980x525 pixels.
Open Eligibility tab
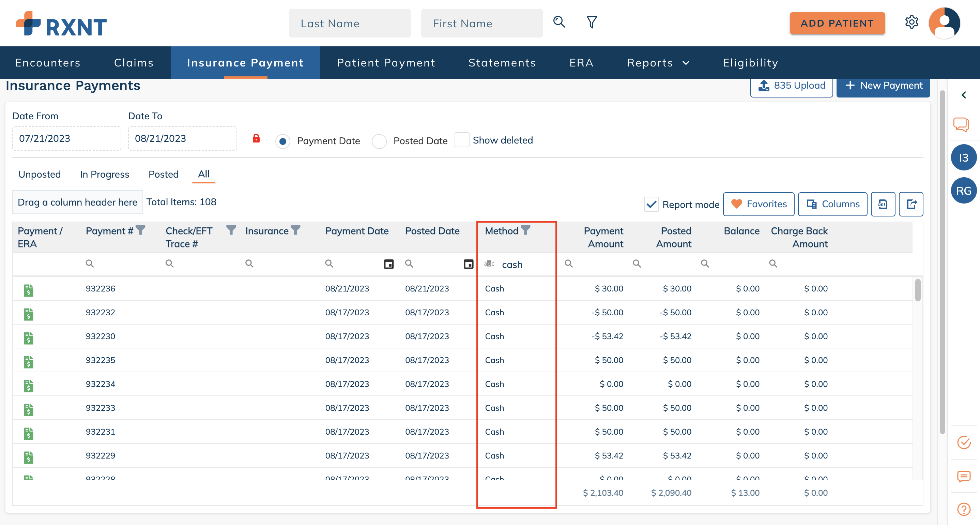pos(751,62)
